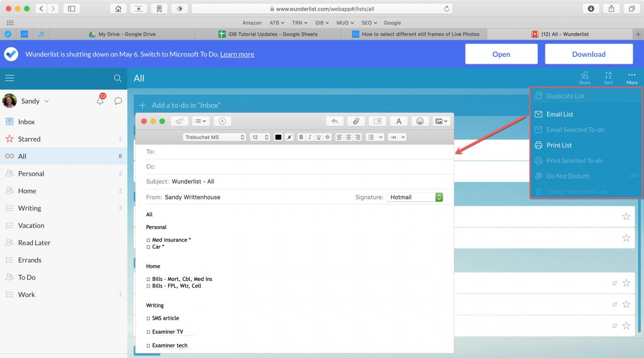The width and height of the screenshot is (644, 358).
Task: Open the More menu three dots icon
Action: pos(632,78)
